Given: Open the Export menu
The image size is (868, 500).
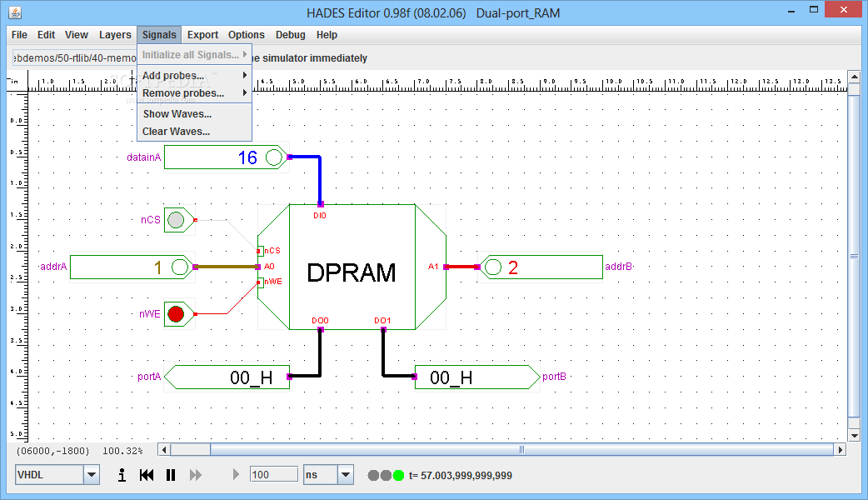Looking at the screenshot, I should [202, 35].
